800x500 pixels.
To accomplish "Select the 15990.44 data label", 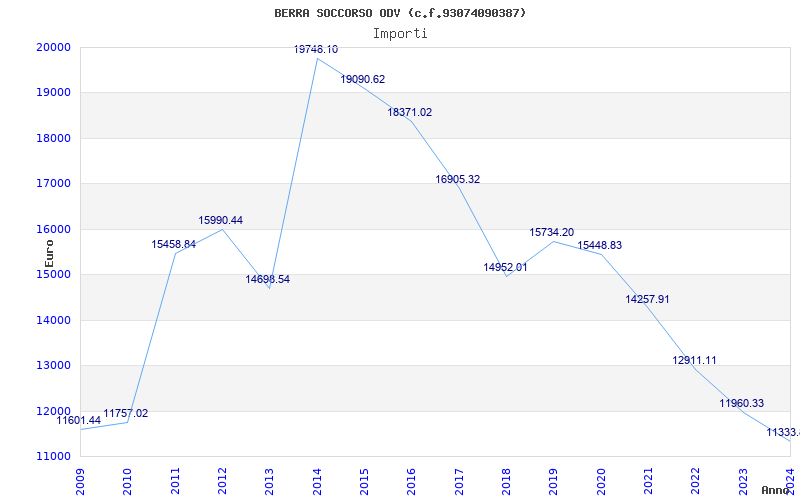I will click(x=220, y=220).
